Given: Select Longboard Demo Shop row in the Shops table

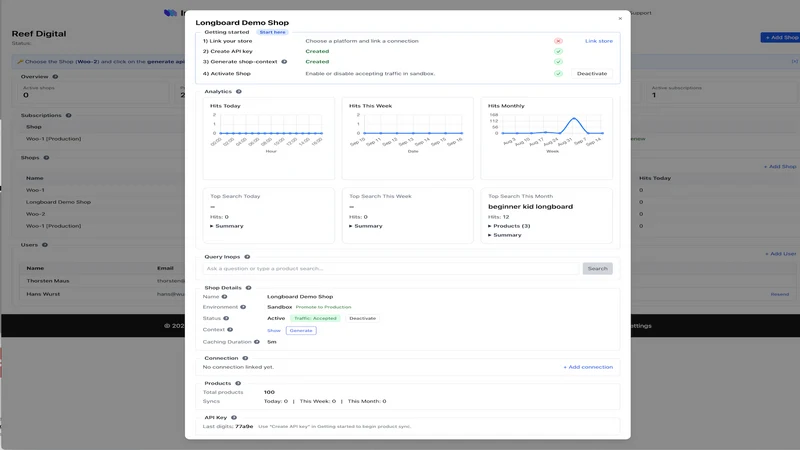Looking at the screenshot, I should point(58,202).
